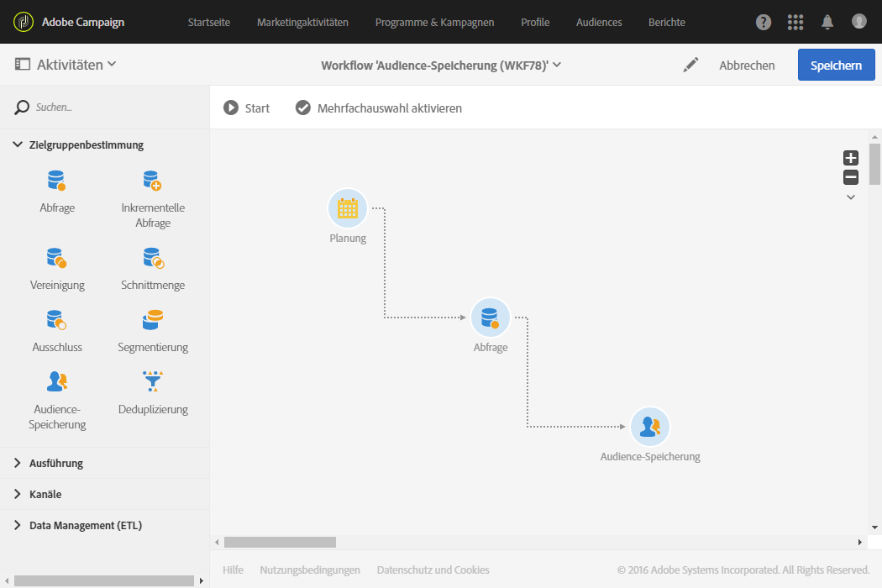This screenshot has height=588, width=882.
Task: Click the Segmentierung activity icon
Action: (152, 320)
